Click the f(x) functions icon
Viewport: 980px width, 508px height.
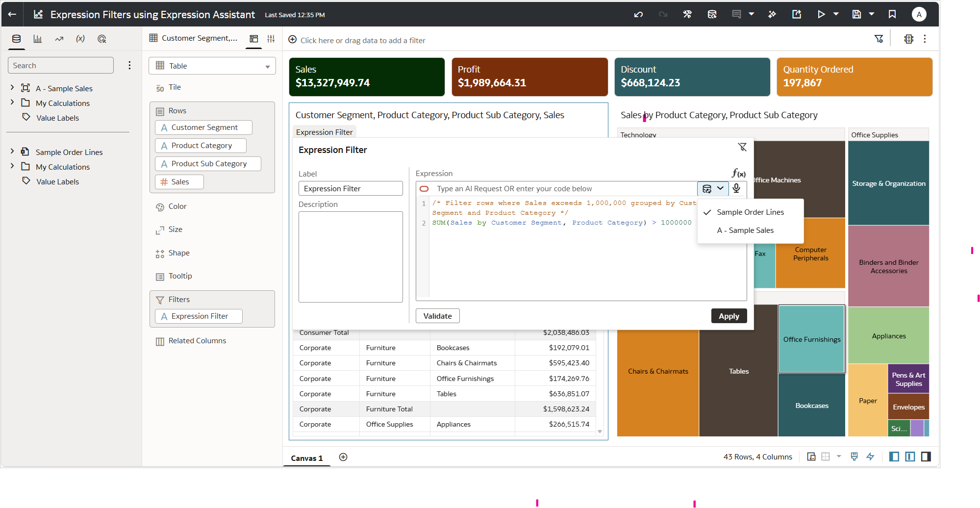pyautogui.click(x=738, y=173)
